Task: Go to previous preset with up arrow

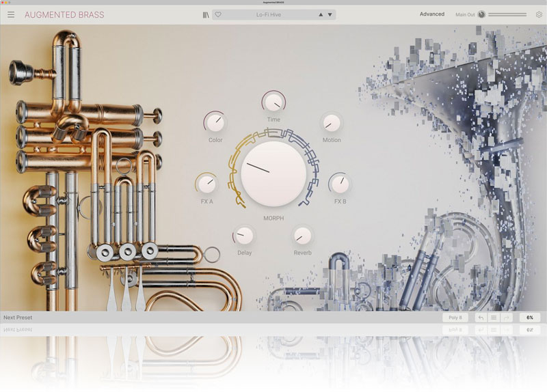Action: click(321, 14)
